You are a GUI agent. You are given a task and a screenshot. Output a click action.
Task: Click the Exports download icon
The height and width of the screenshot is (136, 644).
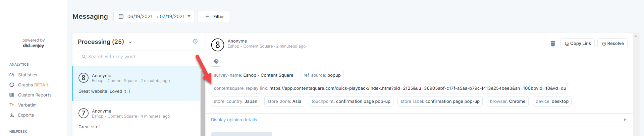tap(12, 115)
